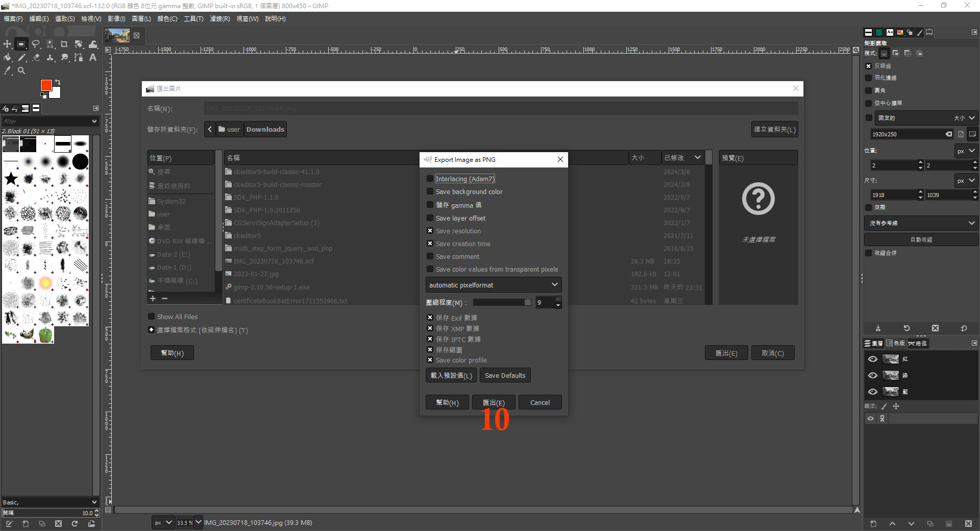Screen dimensions: 980x531
Task: Select the Text tool
Action: 93,58
